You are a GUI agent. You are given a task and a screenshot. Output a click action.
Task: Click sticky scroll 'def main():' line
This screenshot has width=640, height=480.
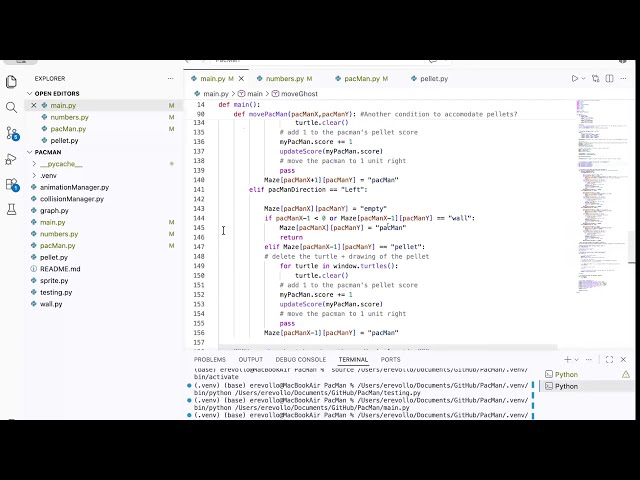point(239,104)
